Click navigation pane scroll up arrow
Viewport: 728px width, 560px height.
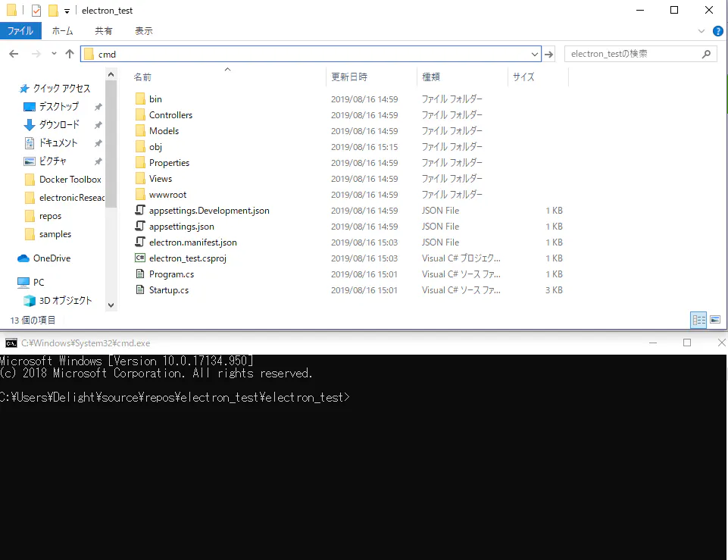coord(111,74)
